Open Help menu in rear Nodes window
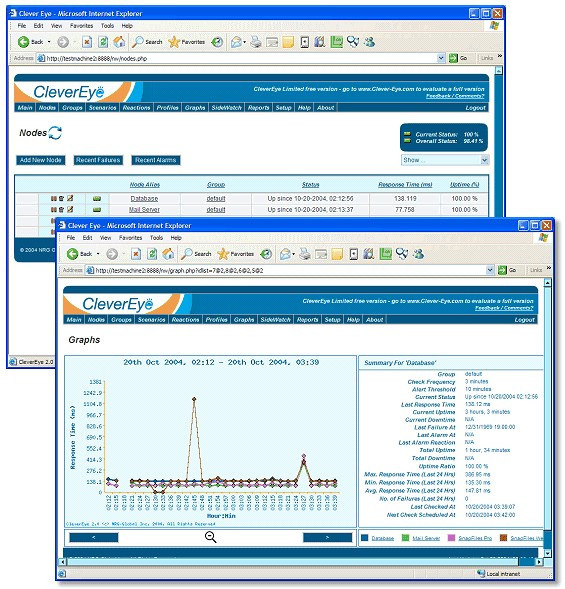Image resolution: width=565 pixels, height=589 pixels. pyautogui.click(x=127, y=26)
